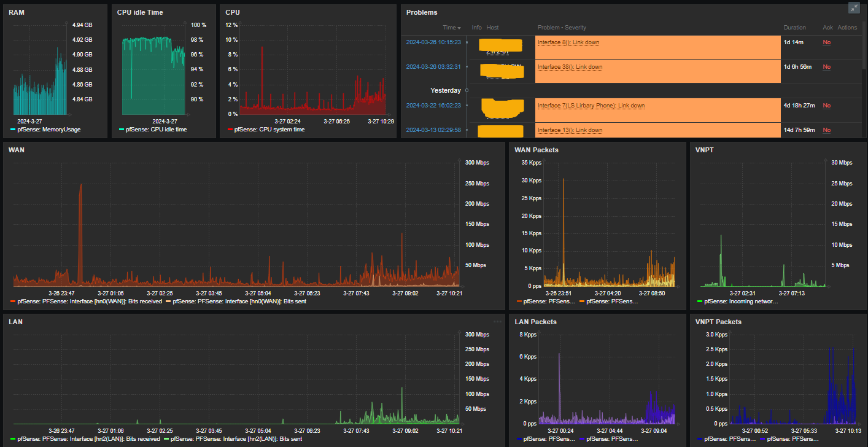The width and height of the screenshot is (868, 447).
Task: Open the "Interface 7(LS Lirbary Phone)" problem
Action: click(591, 106)
